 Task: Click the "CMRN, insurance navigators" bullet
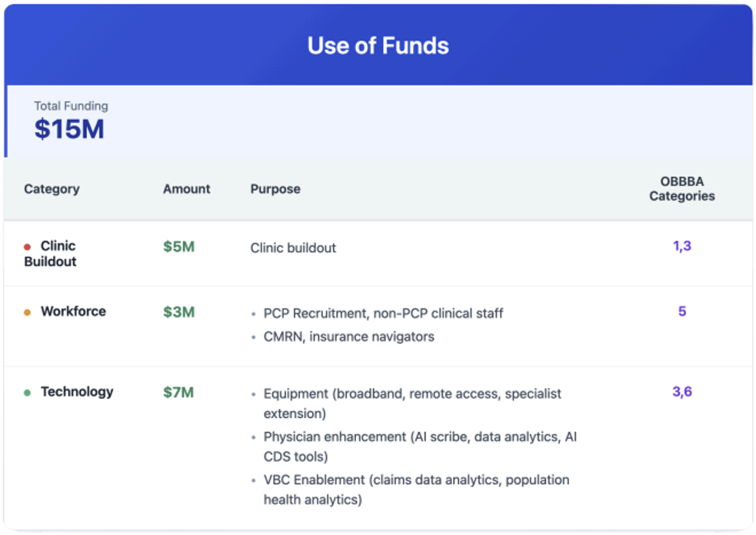pyautogui.click(x=348, y=336)
